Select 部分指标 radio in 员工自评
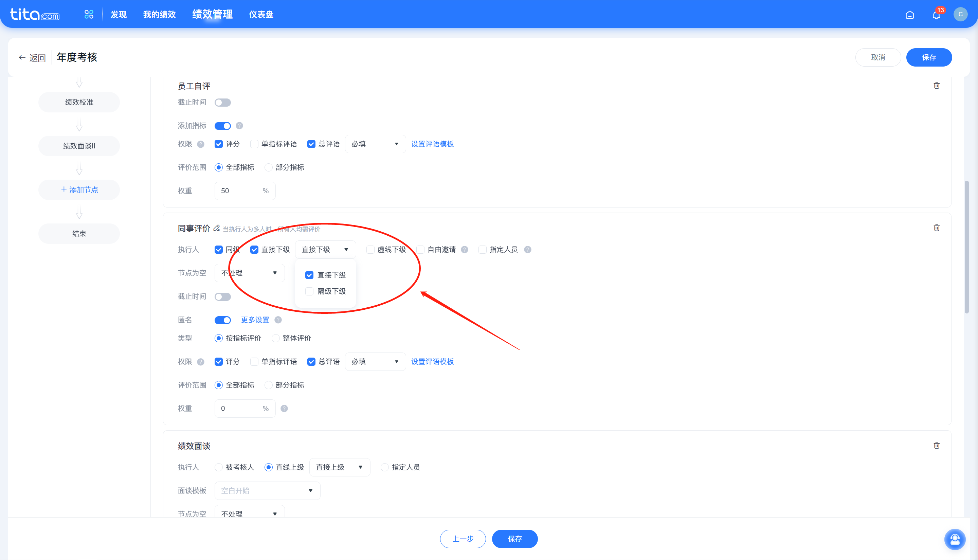Viewport: 978px width, 560px height. point(268,167)
